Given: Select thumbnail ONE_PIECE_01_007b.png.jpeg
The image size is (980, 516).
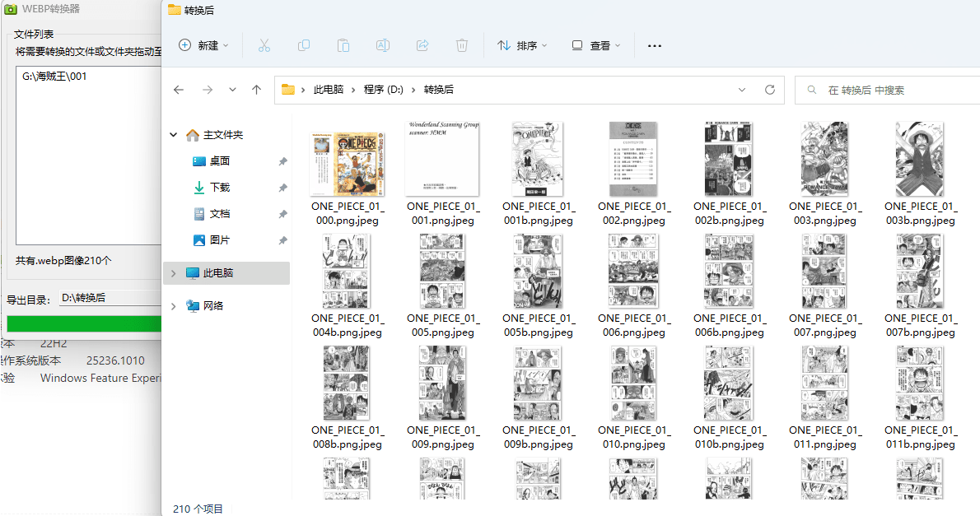Looking at the screenshot, I should tap(919, 271).
